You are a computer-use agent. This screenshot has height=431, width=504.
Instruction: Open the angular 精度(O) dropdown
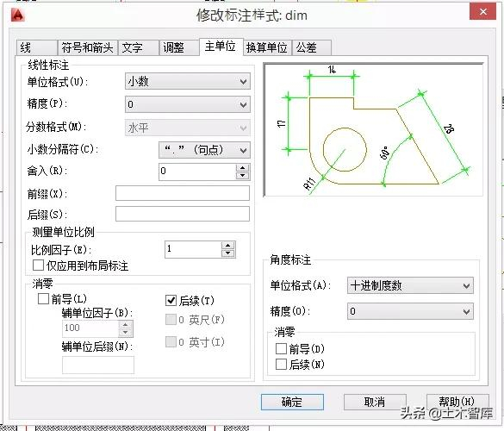tap(410, 311)
